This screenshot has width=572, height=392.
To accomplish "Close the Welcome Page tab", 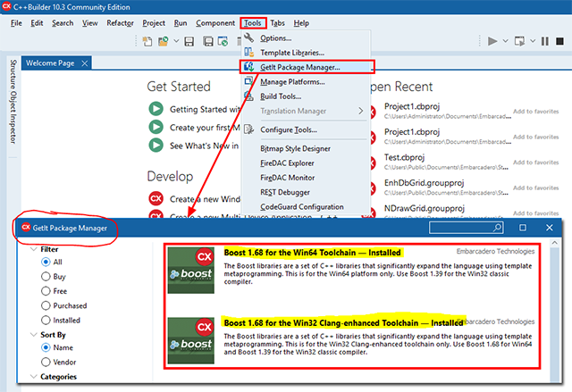I will (85, 63).
